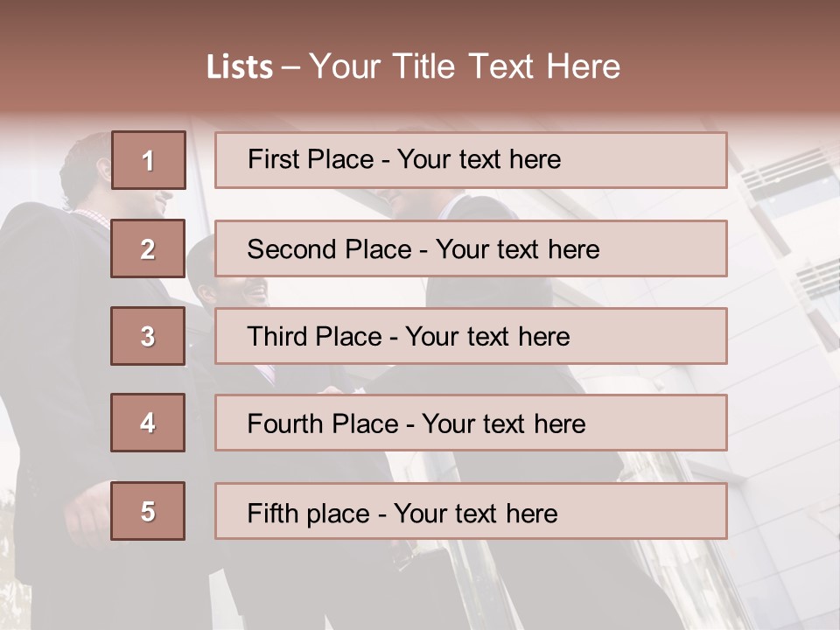Click the number 3 square
Viewport: 840px width, 630px height.
click(148, 336)
